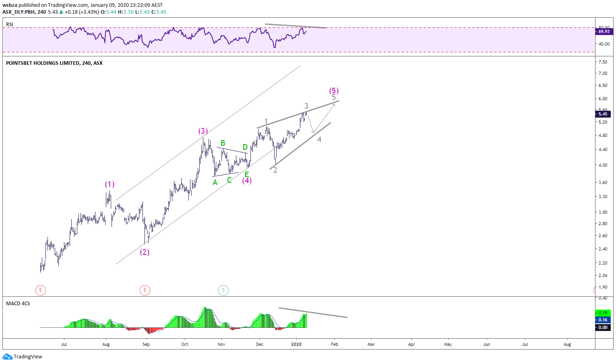Viewport: 616px width, 364px height.
Task: Click the black MACD zero label 0.00
Action: [x=603, y=327]
